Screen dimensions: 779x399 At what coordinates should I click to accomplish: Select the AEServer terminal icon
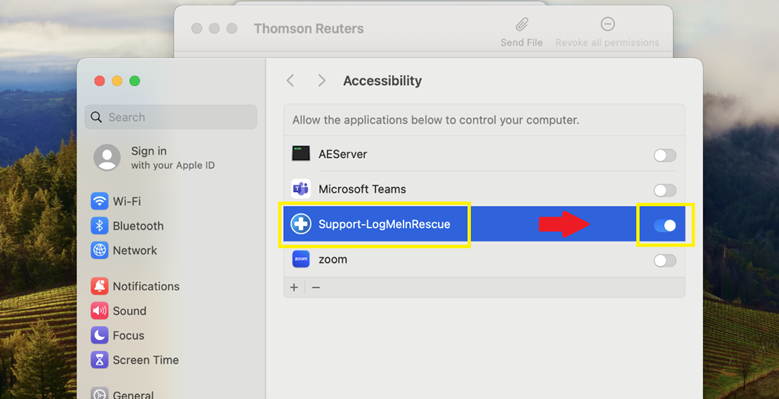(301, 154)
